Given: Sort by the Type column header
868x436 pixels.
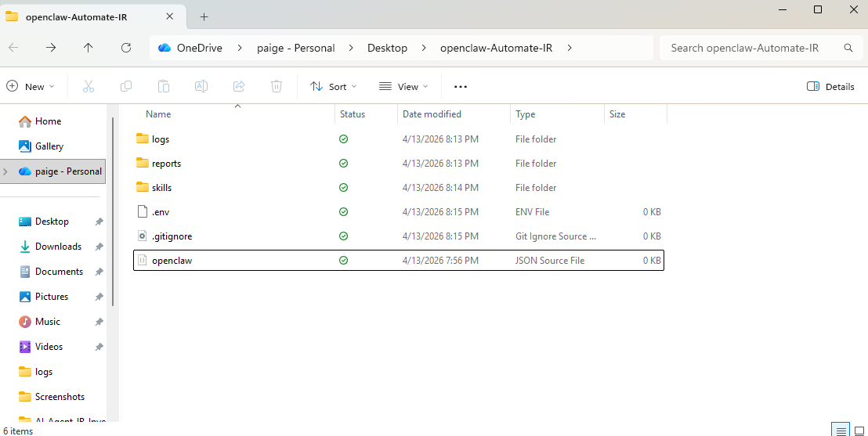Looking at the screenshot, I should pos(526,114).
